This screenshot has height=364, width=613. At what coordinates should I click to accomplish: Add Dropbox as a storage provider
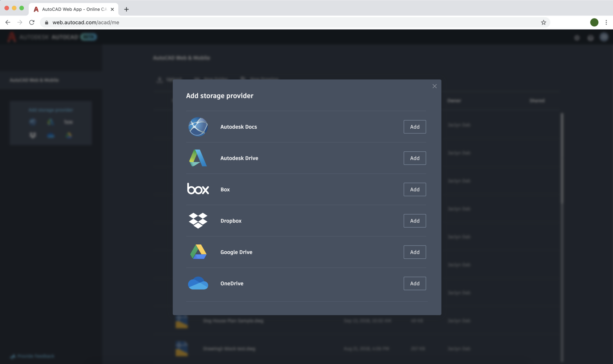[x=414, y=220]
